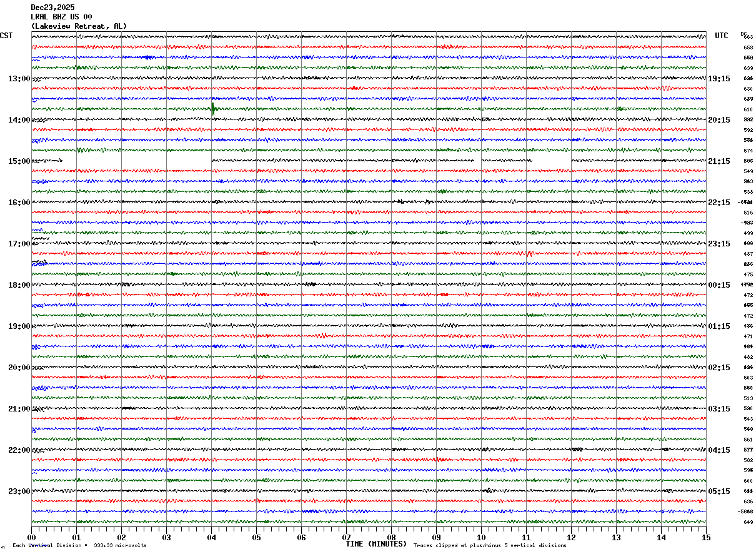The image size is (756, 554).
Task: Select the 16:00 CST hour label
Action: tap(19, 203)
